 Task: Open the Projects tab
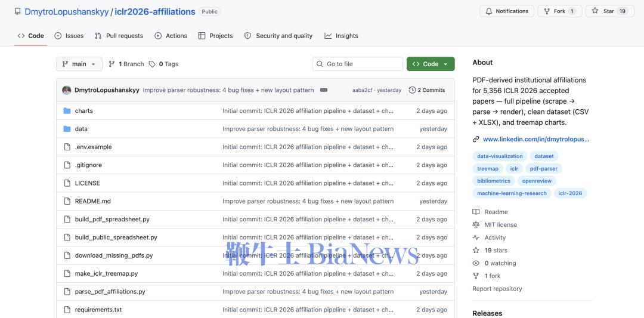pyautogui.click(x=215, y=36)
